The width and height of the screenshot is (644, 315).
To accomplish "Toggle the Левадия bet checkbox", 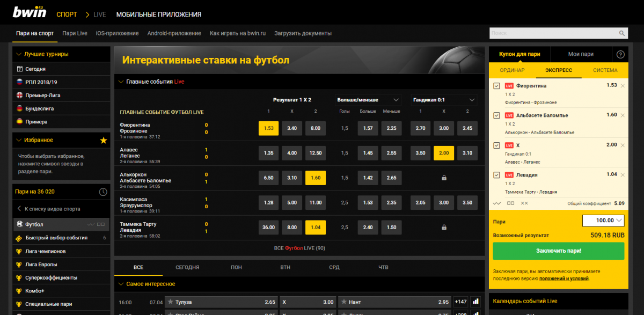I will (496, 175).
